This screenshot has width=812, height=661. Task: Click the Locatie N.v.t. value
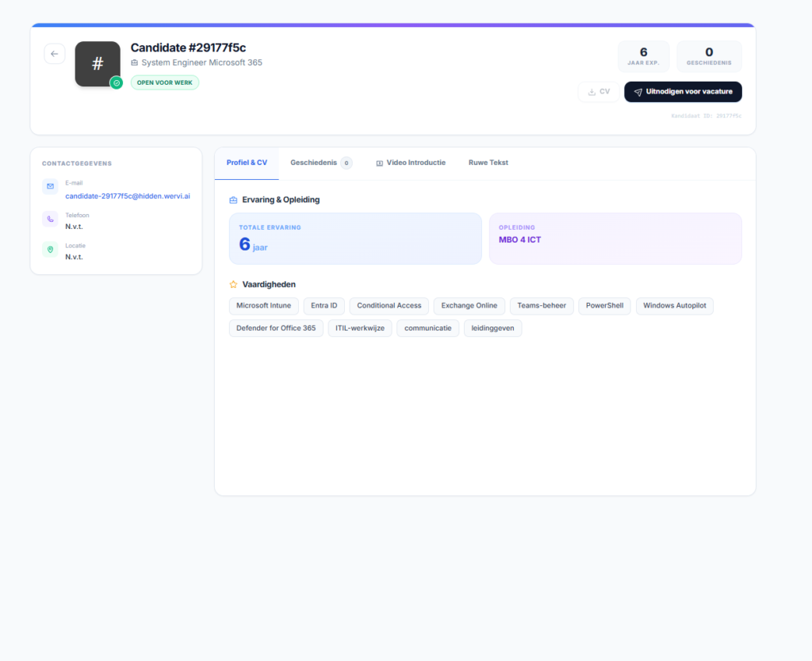point(74,258)
